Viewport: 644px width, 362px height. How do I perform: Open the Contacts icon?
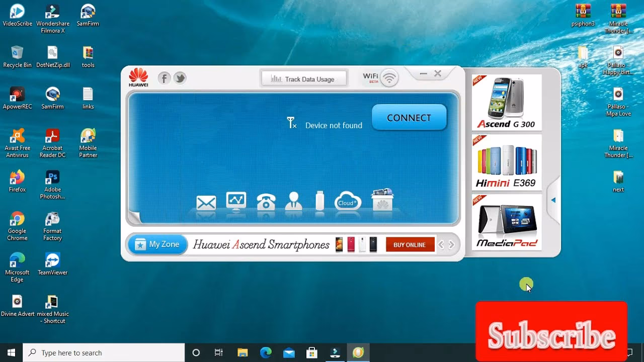click(x=294, y=201)
